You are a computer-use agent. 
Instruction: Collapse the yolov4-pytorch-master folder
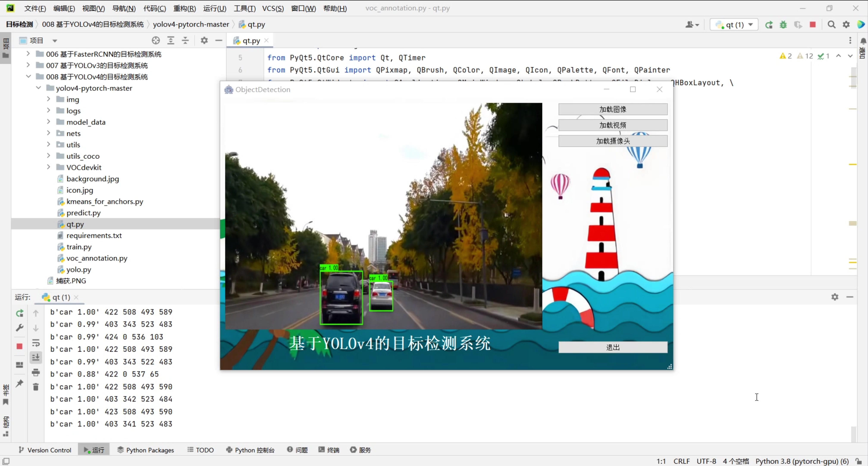38,88
